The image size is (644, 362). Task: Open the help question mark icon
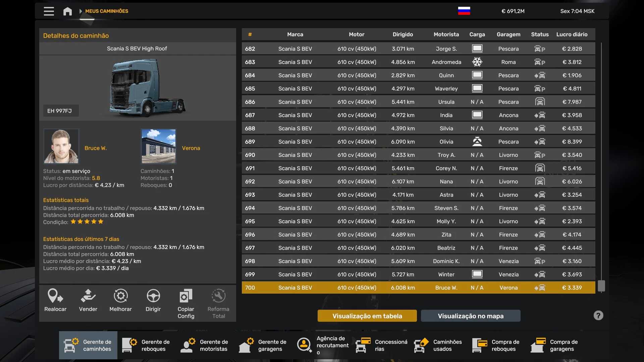(598, 315)
